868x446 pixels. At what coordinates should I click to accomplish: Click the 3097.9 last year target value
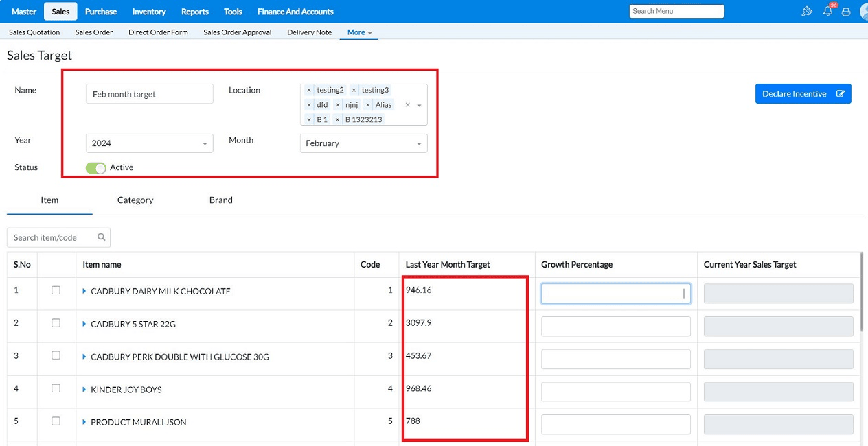[x=418, y=323]
